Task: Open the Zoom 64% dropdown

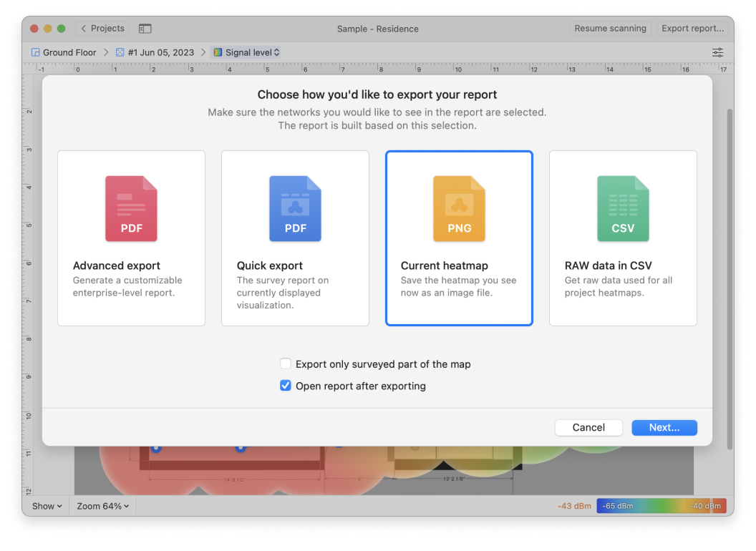Action: 103,506
